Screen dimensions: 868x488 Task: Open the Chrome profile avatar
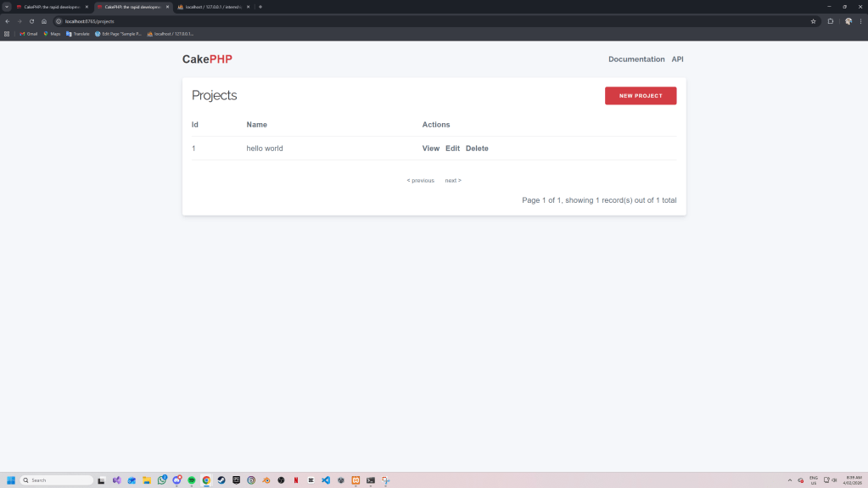tap(848, 21)
